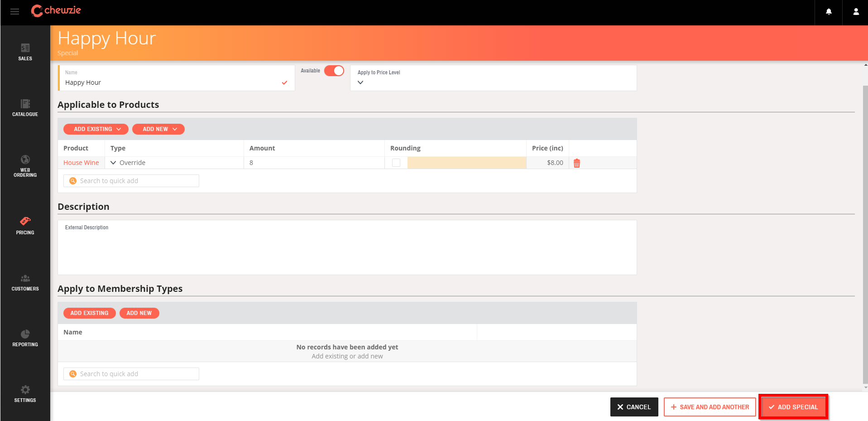868x421 pixels.
Task: Cancel the special
Action: point(634,407)
